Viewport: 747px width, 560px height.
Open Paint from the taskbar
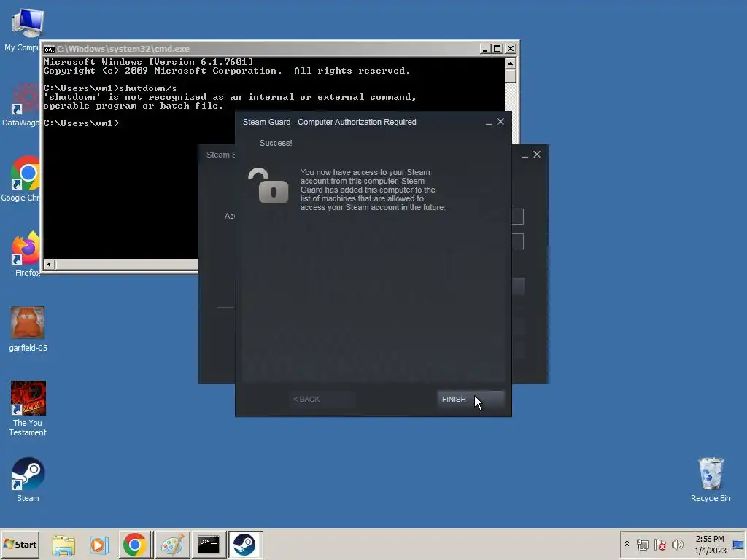[172, 545]
